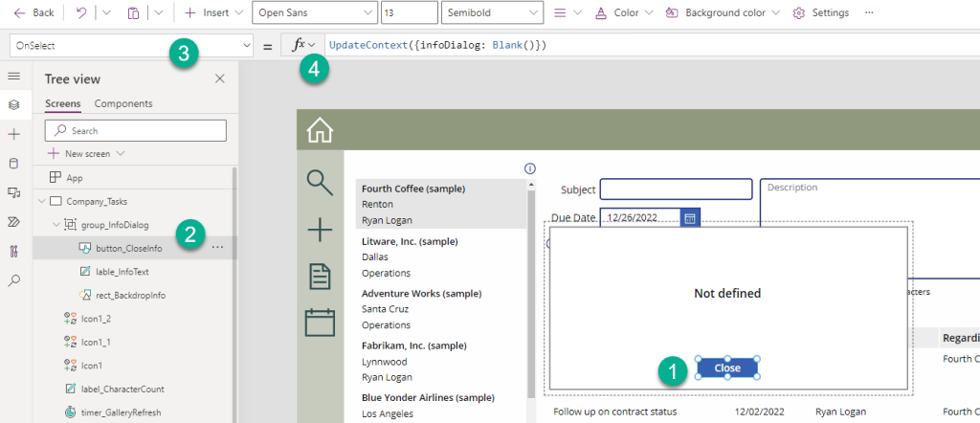
Task: Open the Paste options dropdown arrow
Action: point(158,12)
